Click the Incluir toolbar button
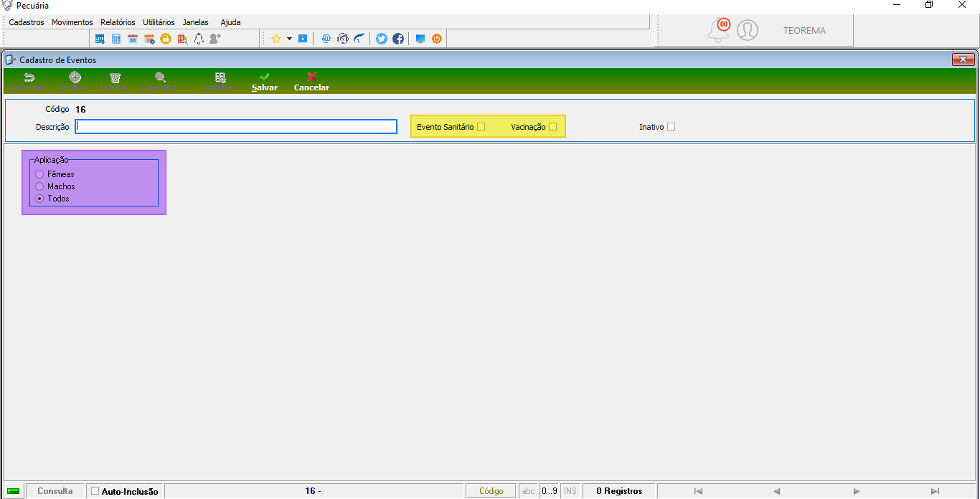This screenshot has width=980, height=499. pyautogui.click(x=74, y=82)
